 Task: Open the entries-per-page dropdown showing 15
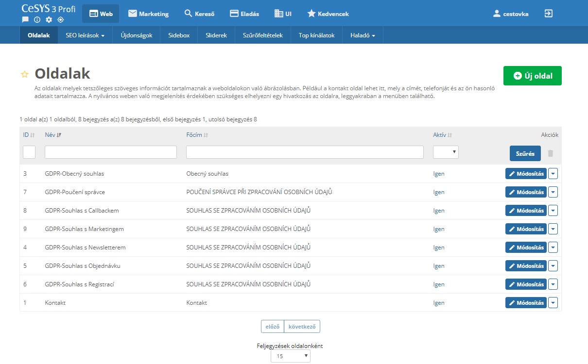click(x=291, y=356)
